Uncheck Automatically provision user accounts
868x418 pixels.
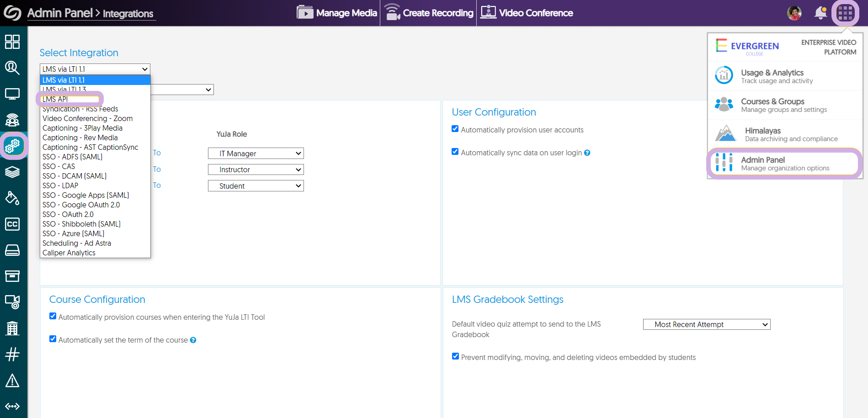point(455,129)
